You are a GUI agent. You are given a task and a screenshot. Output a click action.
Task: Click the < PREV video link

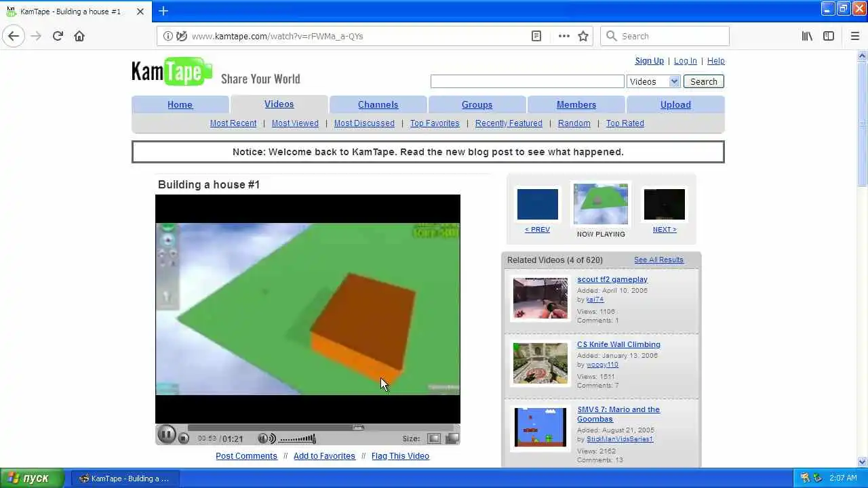537,230
